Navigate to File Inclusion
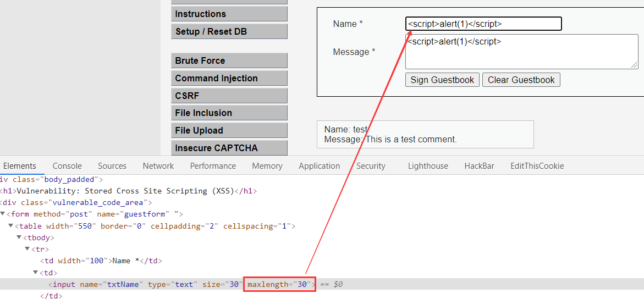The height and width of the screenshot is (299, 644). 229,113
